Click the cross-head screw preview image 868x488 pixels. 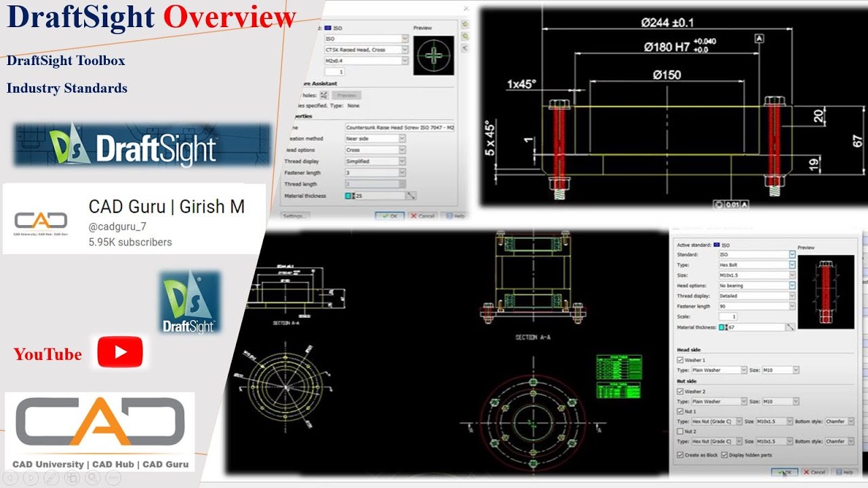pyautogui.click(x=433, y=55)
